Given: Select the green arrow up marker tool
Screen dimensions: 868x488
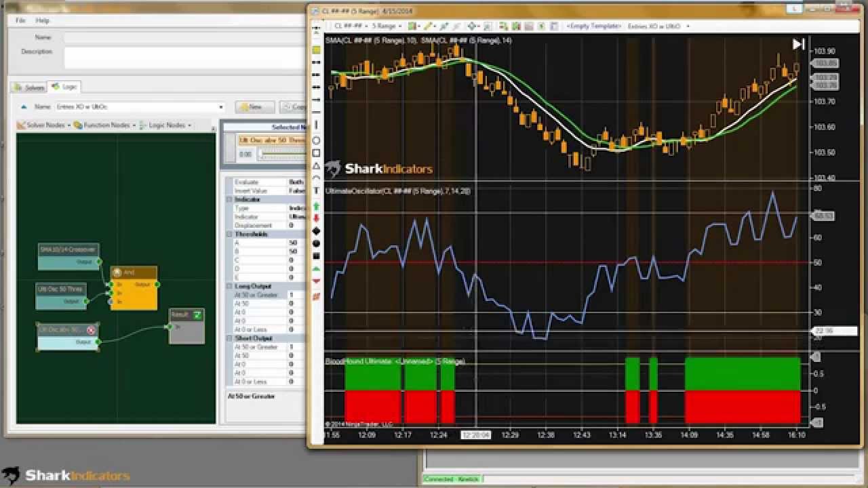Looking at the screenshot, I should click(316, 205).
